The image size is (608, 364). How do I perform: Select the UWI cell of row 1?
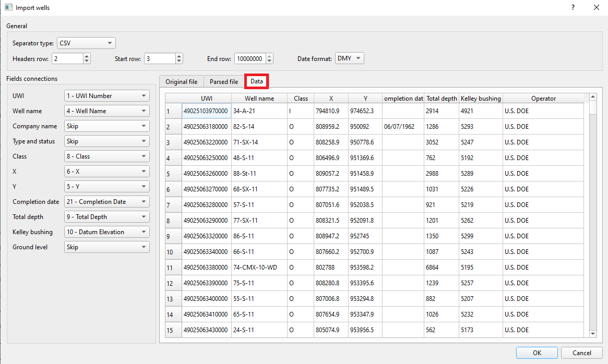[x=206, y=111]
